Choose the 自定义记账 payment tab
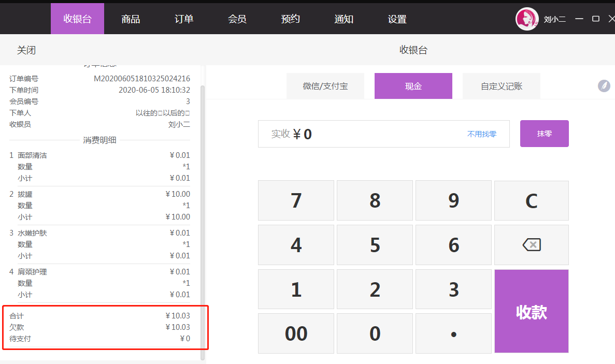The width and height of the screenshot is (615, 364). [502, 86]
